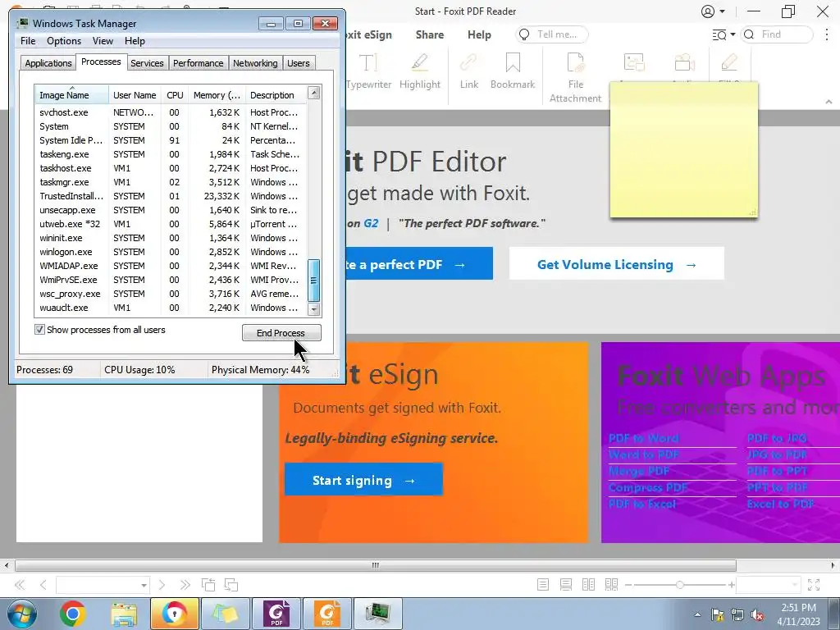This screenshot has width=840, height=630.
Task: Sort processes by Memory column header
Action: tap(217, 95)
